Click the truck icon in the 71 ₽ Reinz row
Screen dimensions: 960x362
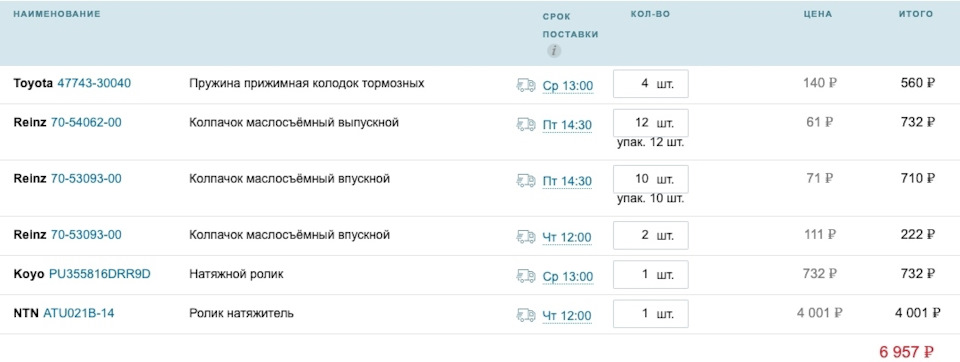coord(526,181)
